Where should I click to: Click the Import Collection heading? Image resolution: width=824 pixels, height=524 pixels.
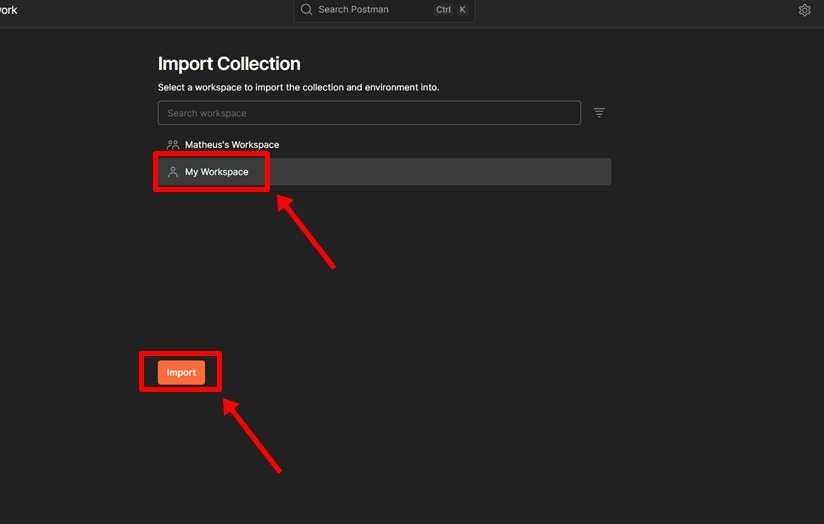(229, 64)
